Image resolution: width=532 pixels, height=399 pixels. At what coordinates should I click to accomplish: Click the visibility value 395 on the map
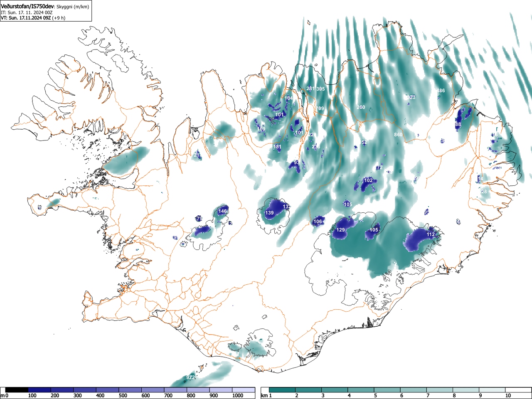point(320,89)
